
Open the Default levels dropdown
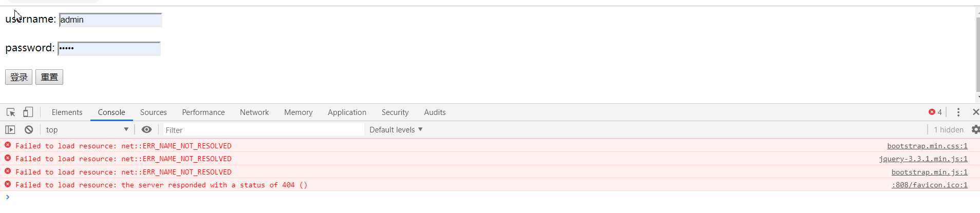click(396, 130)
